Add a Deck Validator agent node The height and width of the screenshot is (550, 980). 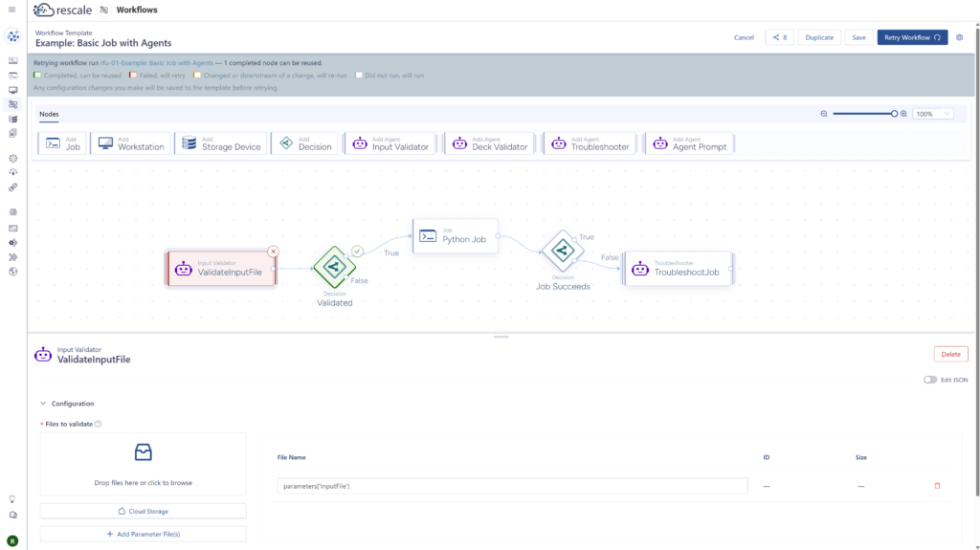(x=489, y=143)
